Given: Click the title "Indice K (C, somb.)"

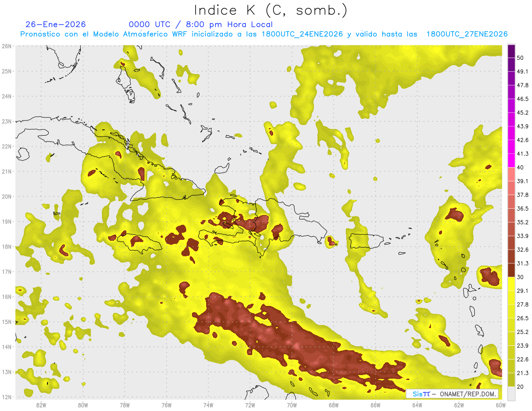Looking at the screenshot, I should click(271, 10).
